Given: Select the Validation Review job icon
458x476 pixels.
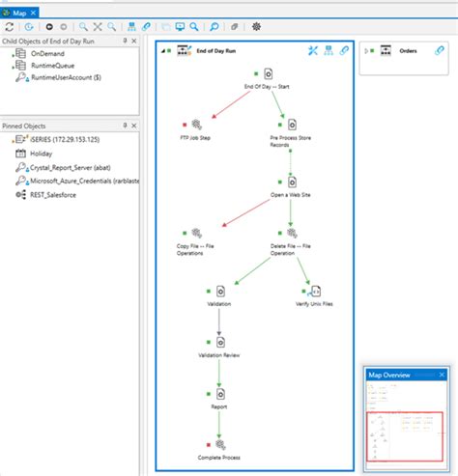Looking at the screenshot, I should 220,342.
